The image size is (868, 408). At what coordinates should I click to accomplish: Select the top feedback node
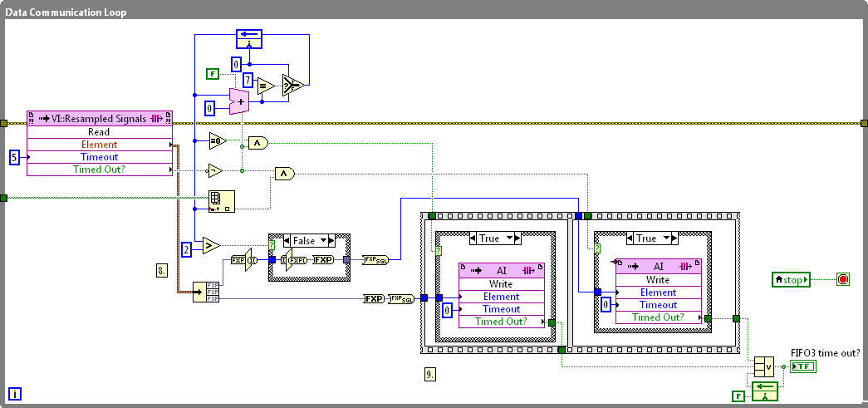point(248,37)
